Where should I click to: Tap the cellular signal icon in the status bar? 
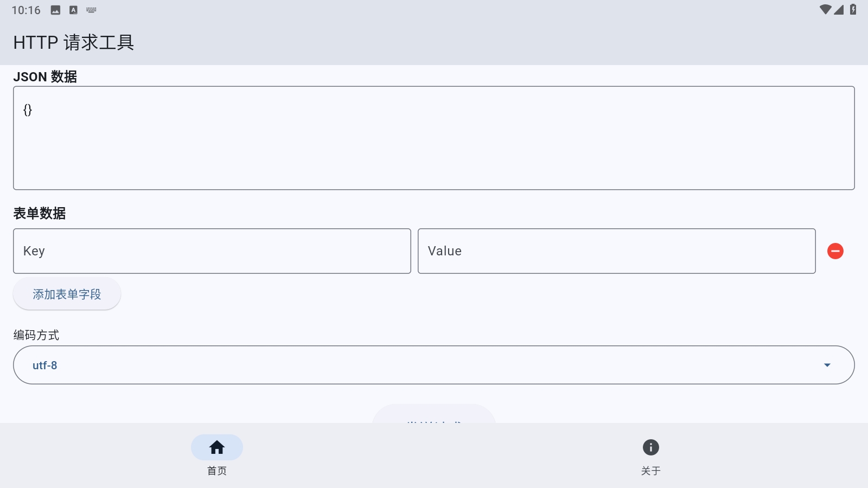click(x=839, y=10)
